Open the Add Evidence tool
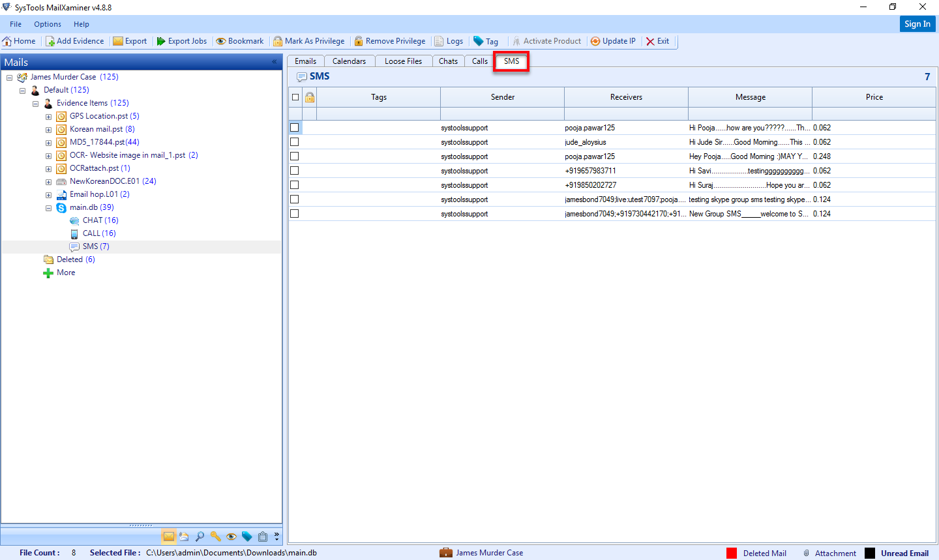This screenshot has height=560, width=939. point(75,40)
